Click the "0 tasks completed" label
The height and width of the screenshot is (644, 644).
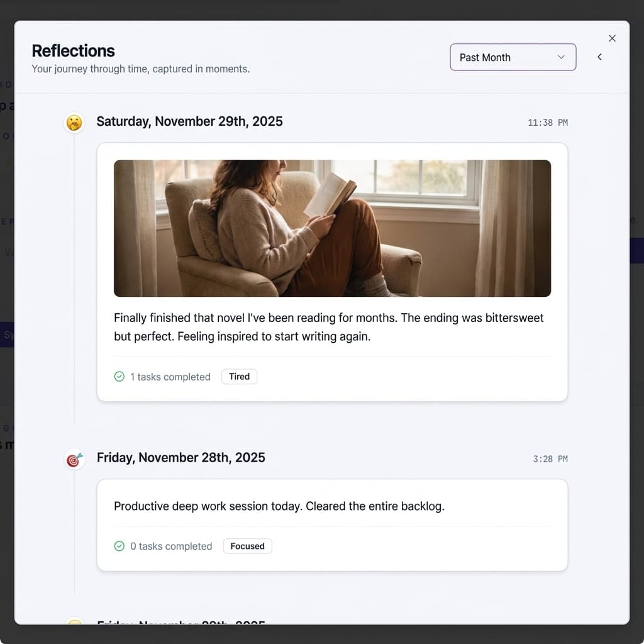[171, 547]
